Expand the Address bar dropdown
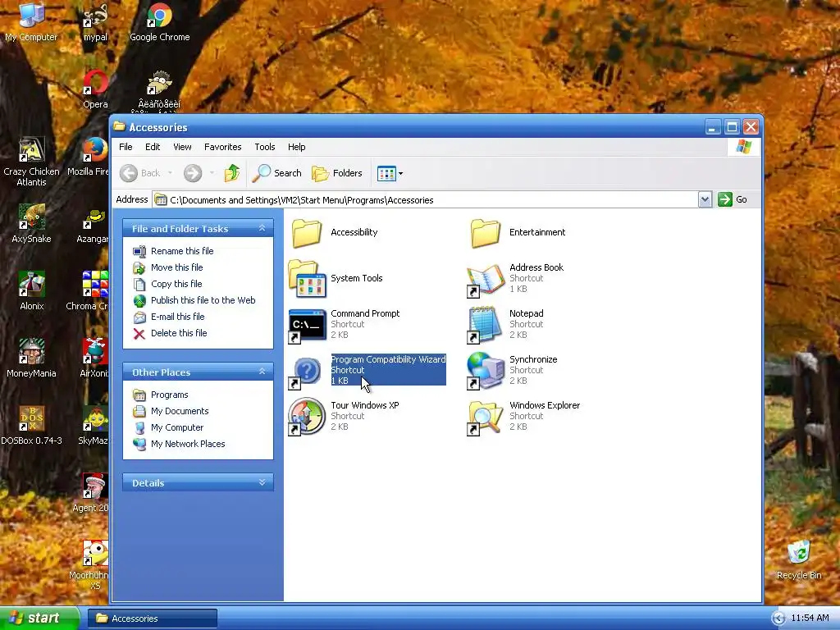The height and width of the screenshot is (630, 840). [x=705, y=200]
